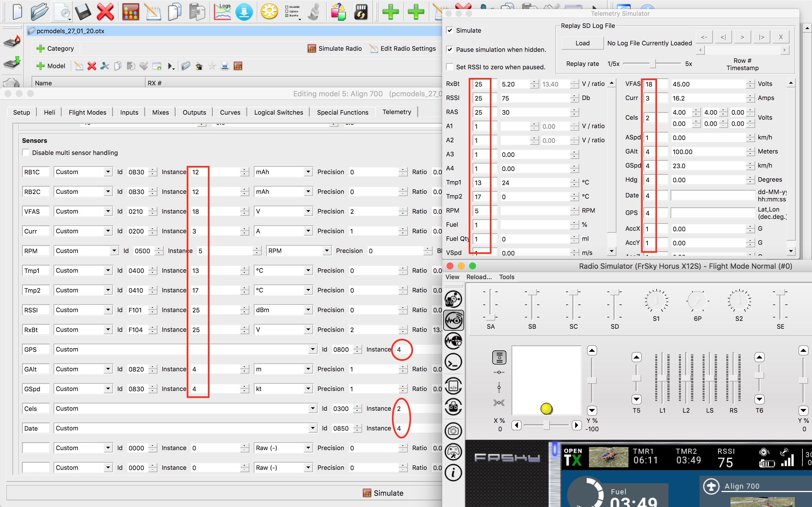Select the telemetry simulator sidebar icon
812x507 pixels.
click(x=454, y=320)
